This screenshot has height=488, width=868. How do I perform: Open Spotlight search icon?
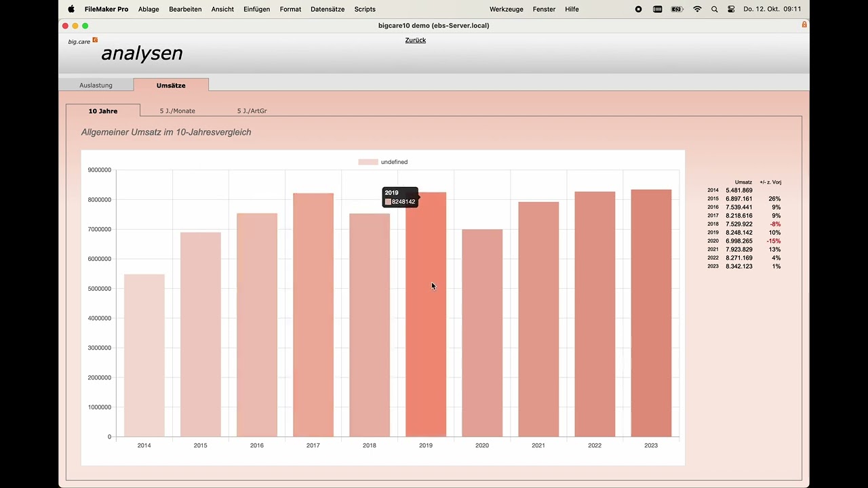[715, 9]
